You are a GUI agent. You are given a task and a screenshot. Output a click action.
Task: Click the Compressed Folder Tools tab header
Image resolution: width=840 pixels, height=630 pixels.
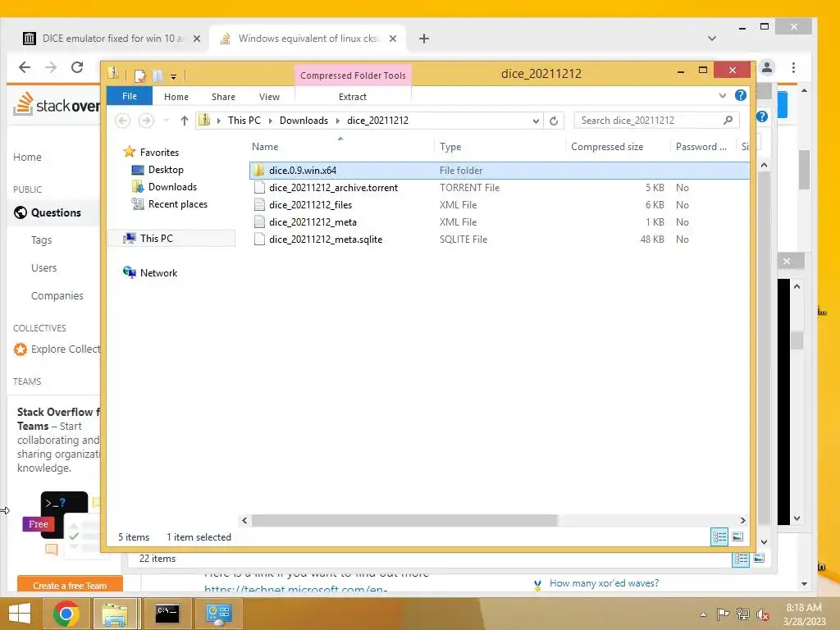pos(353,75)
